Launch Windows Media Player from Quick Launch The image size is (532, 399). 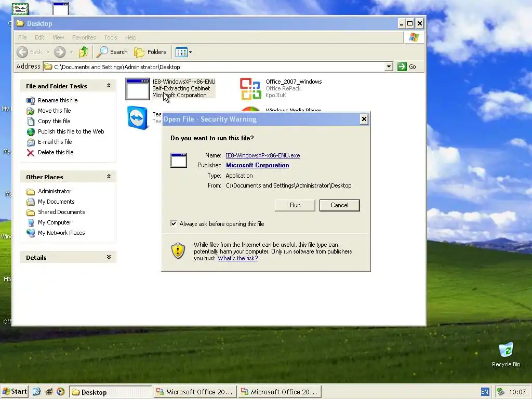(60, 392)
